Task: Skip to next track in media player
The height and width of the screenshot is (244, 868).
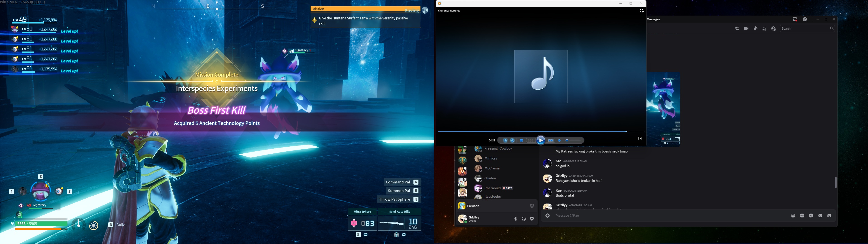Action: click(551, 141)
